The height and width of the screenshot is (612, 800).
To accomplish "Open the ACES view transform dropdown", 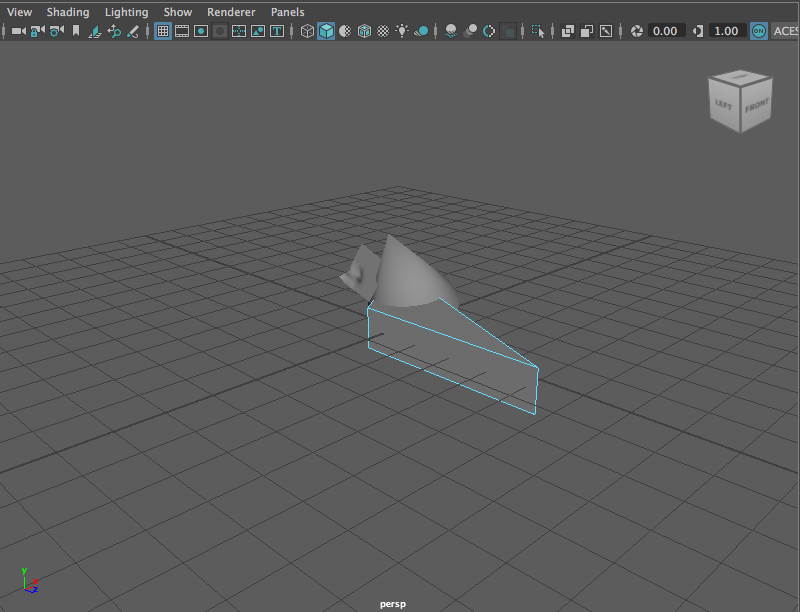I will 785,31.
